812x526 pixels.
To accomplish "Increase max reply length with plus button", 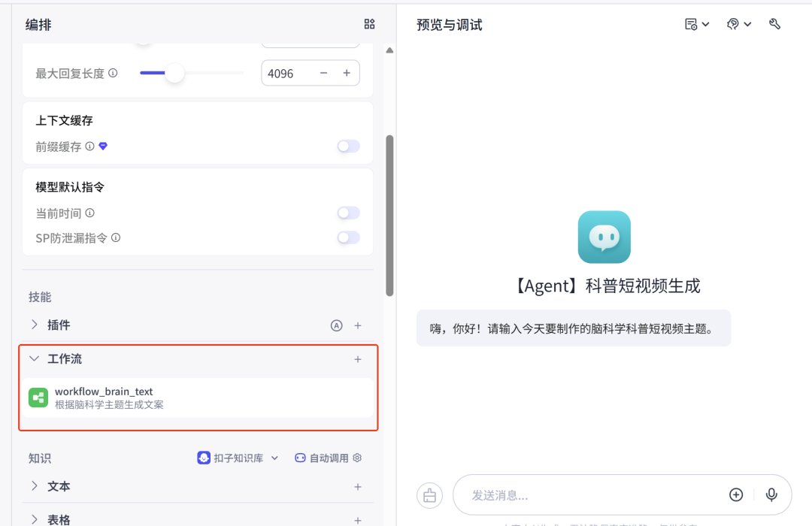I will pyautogui.click(x=347, y=73).
